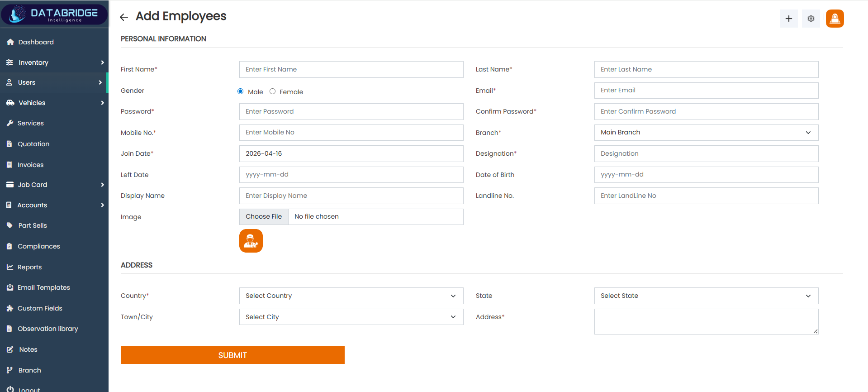Click the DataBridge Intelligence logo

pos(54,14)
